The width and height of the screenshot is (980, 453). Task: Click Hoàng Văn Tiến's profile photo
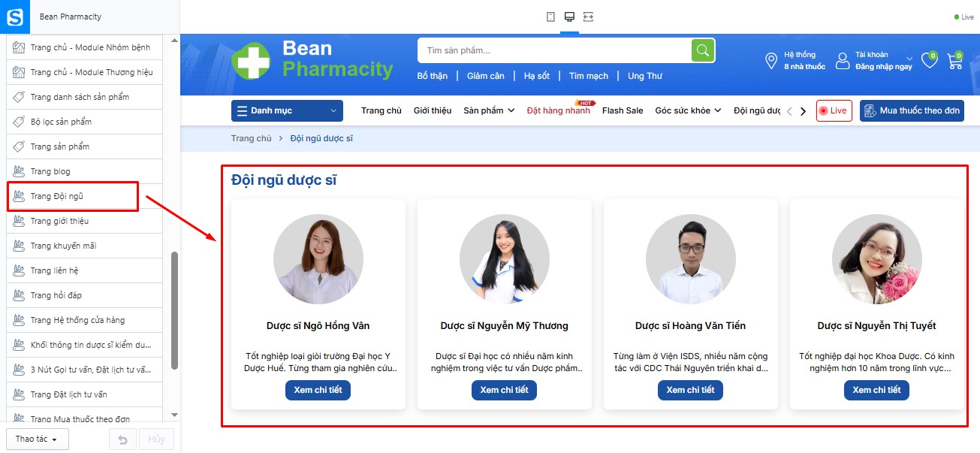(690, 259)
